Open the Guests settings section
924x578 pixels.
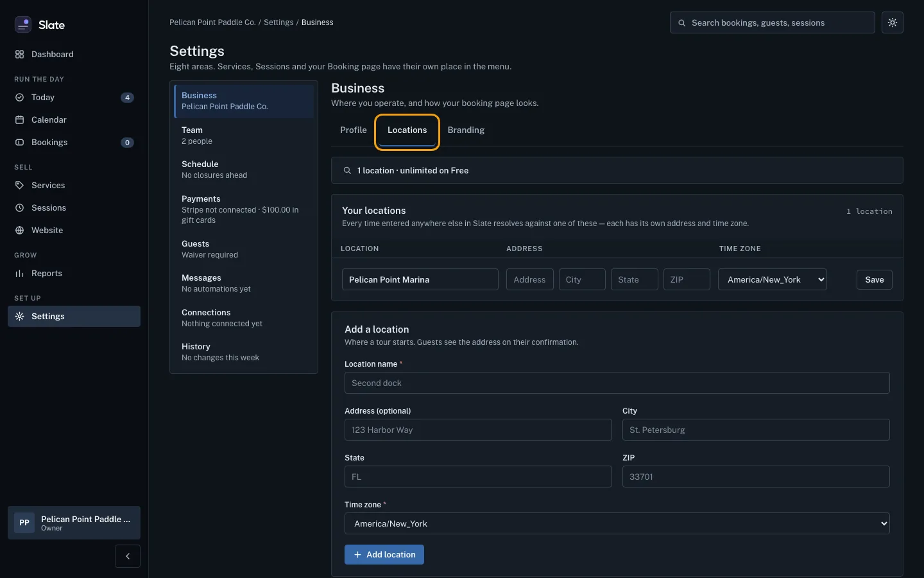pos(244,249)
